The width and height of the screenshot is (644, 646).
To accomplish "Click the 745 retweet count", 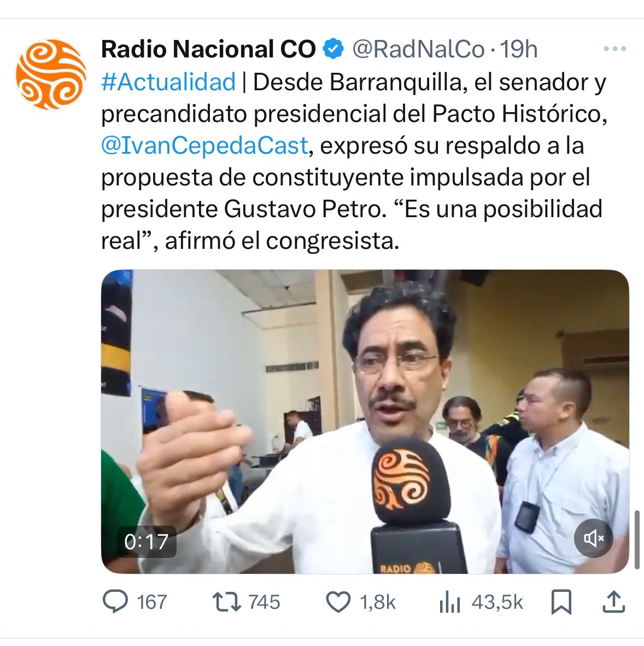I will pos(264,602).
